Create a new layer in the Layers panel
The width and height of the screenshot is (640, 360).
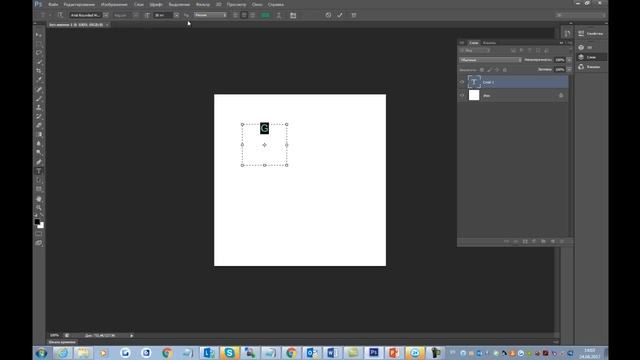click(553, 242)
